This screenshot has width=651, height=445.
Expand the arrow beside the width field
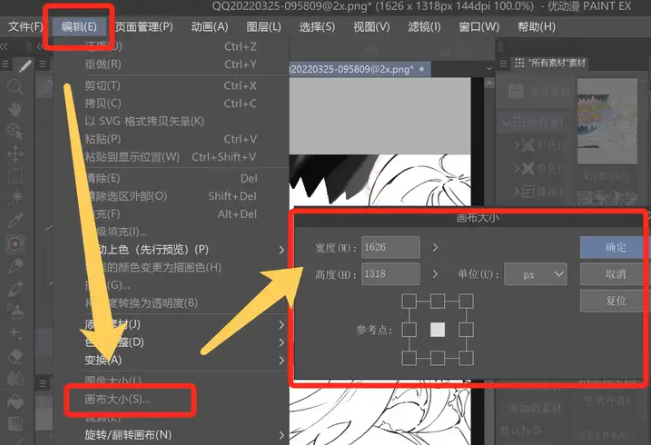coord(435,247)
